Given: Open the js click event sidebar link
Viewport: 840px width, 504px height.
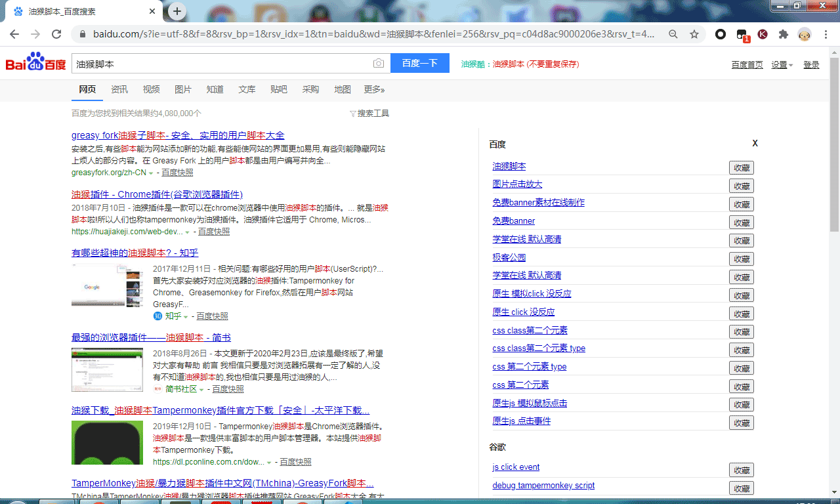Looking at the screenshot, I should (x=516, y=467).
